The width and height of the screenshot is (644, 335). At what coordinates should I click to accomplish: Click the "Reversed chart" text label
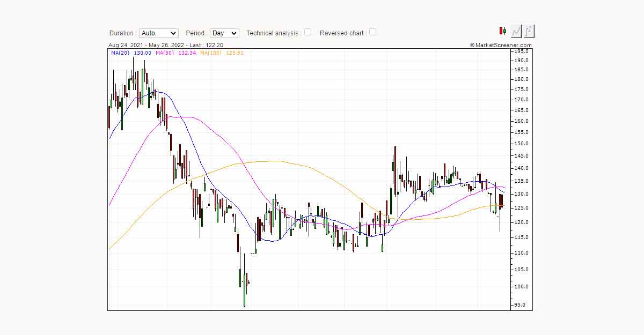coord(342,33)
